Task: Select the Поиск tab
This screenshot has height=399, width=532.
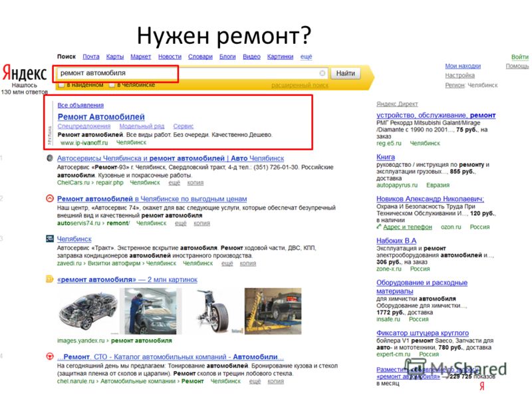Action: click(x=66, y=57)
